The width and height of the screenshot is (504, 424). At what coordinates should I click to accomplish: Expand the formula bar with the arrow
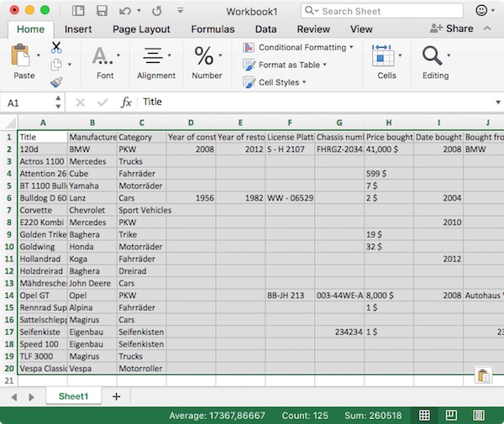(x=497, y=102)
